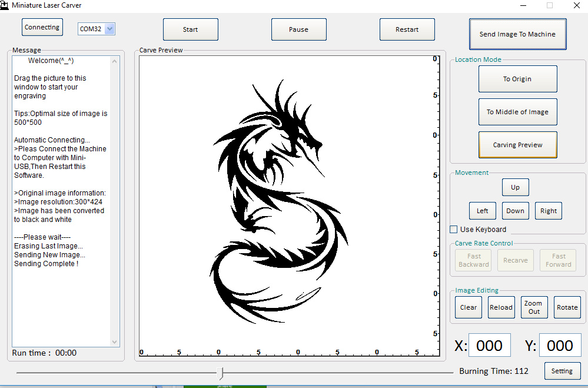Click the message box scroll down arrow

pos(114,342)
